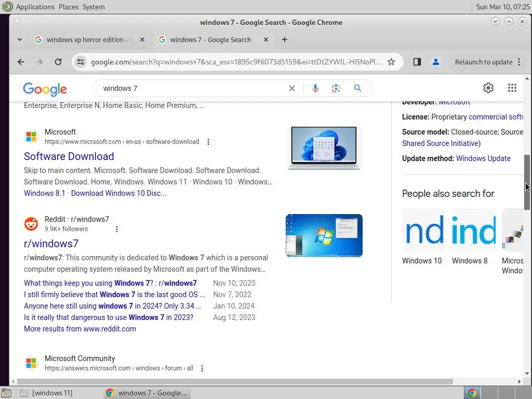Click the 'People also search for' heading
The height and width of the screenshot is (399, 532).
448,193
